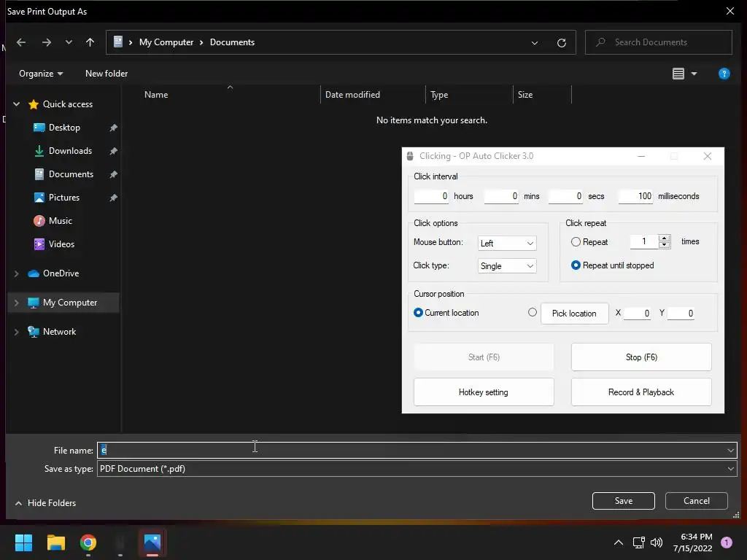Create a New folder

coord(107,74)
